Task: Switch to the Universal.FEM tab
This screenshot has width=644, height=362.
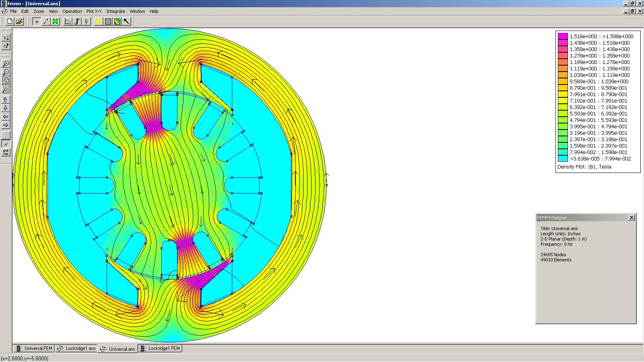Action: [x=34, y=348]
